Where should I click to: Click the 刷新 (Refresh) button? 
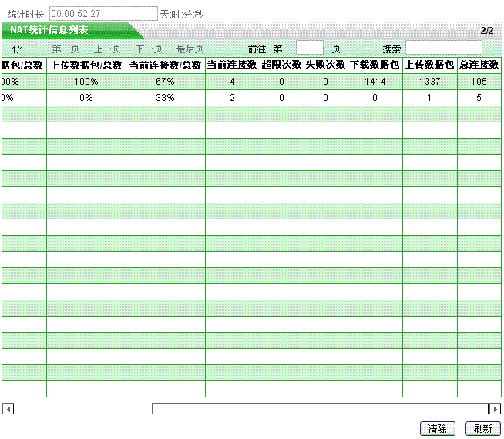pyautogui.click(x=482, y=429)
